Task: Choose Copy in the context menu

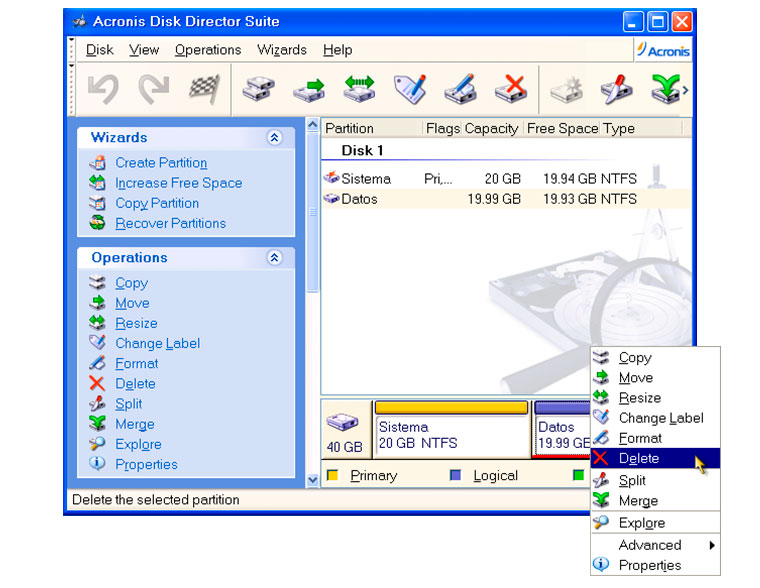Action: click(655, 358)
